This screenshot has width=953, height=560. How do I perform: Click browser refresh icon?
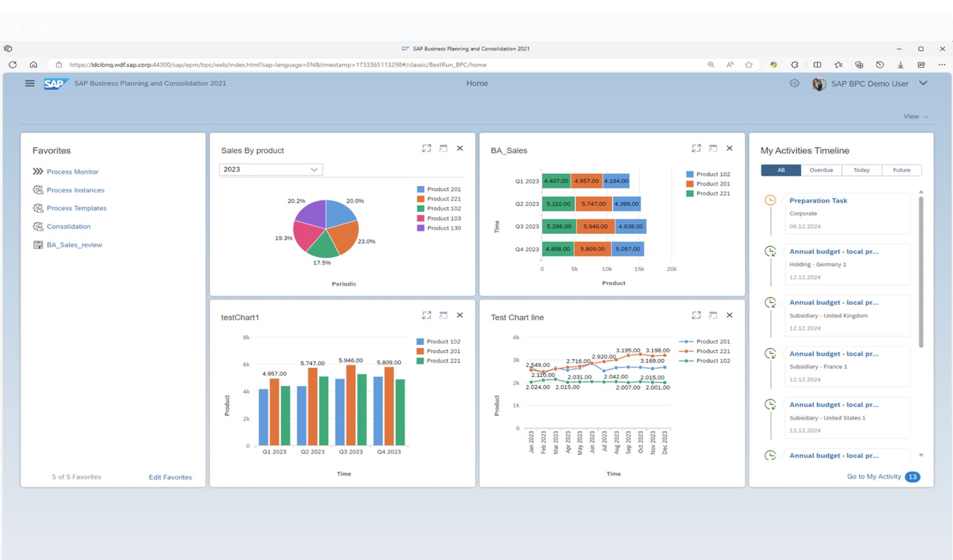pos(13,65)
